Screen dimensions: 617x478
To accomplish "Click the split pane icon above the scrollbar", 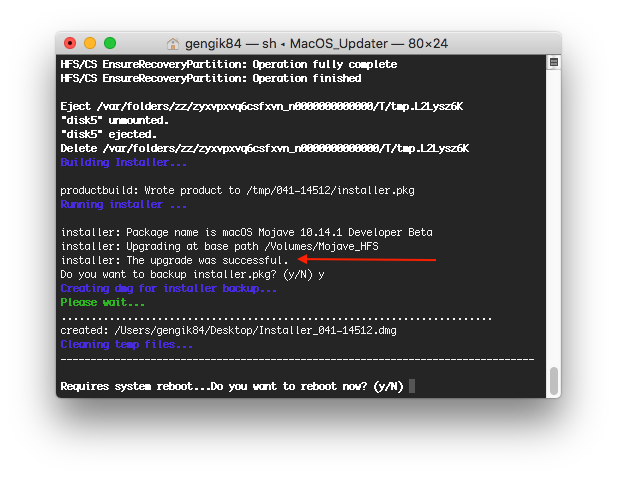I will point(554,62).
